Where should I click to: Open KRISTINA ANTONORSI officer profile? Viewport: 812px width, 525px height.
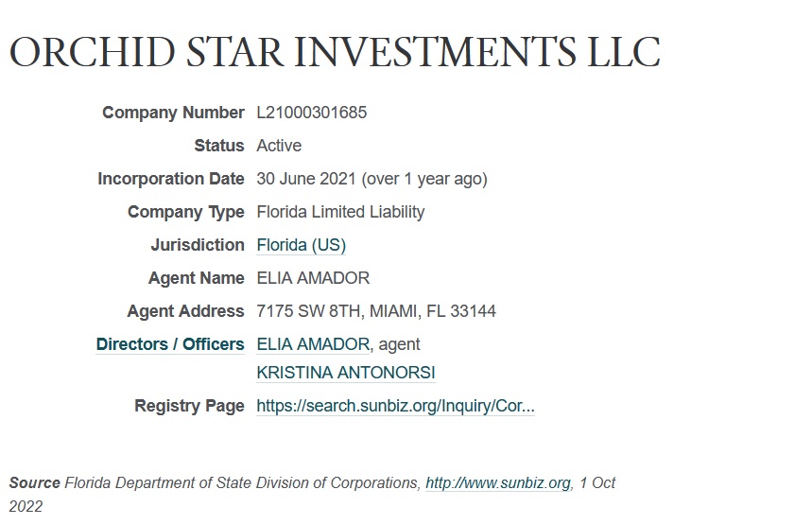click(x=345, y=373)
